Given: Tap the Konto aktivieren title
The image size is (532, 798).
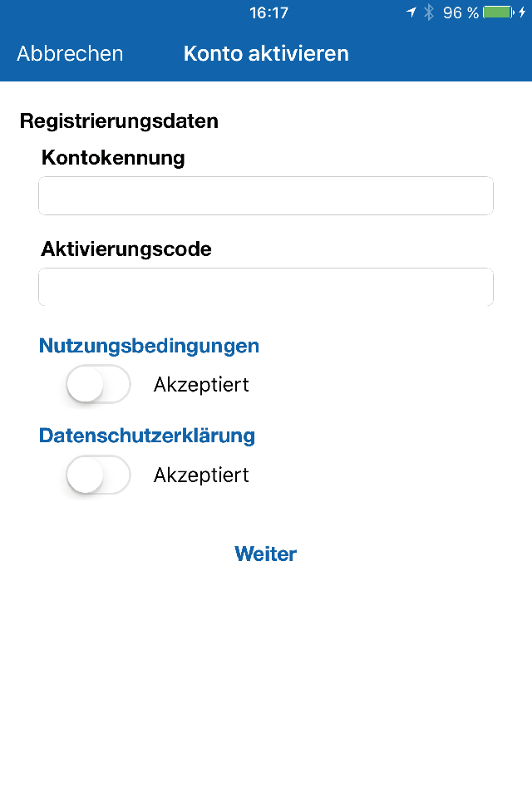Looking at the screenshot, I should (x=266, y=53).
